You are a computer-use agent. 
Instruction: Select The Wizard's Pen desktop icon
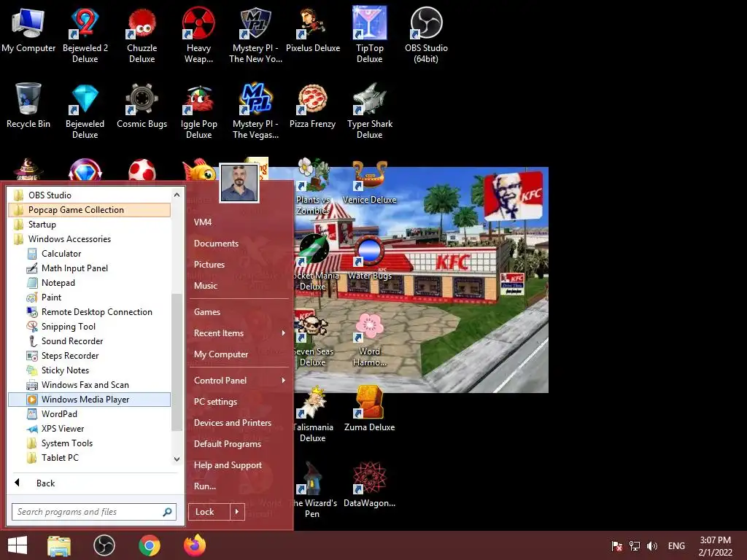(x=312, y=489)
